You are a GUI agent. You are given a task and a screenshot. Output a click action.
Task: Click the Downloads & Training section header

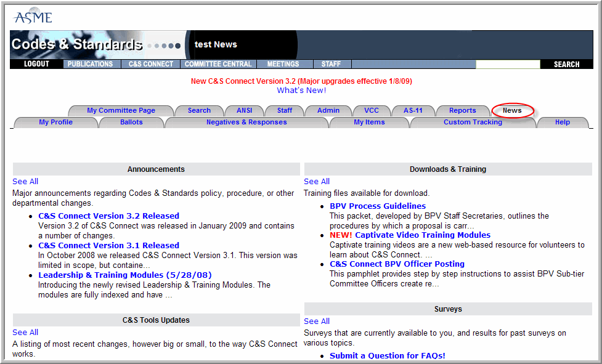coord(448,169)
